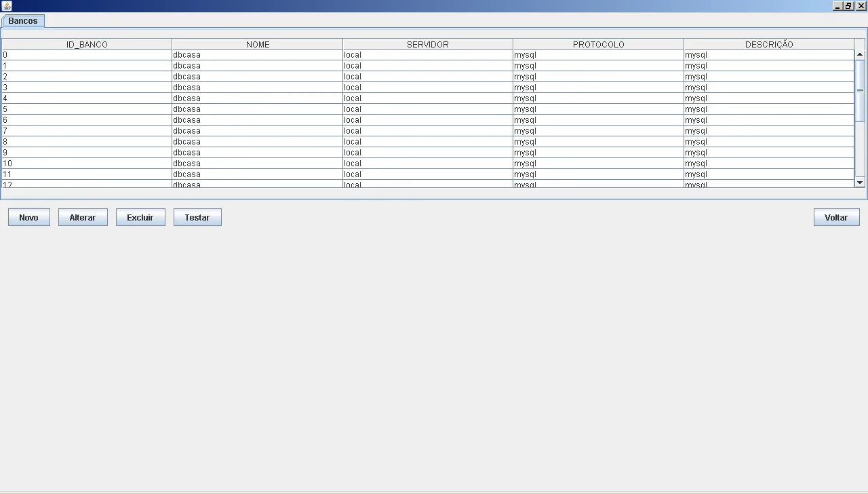
Task: Minimize the application window
Action: click(837, 6)
